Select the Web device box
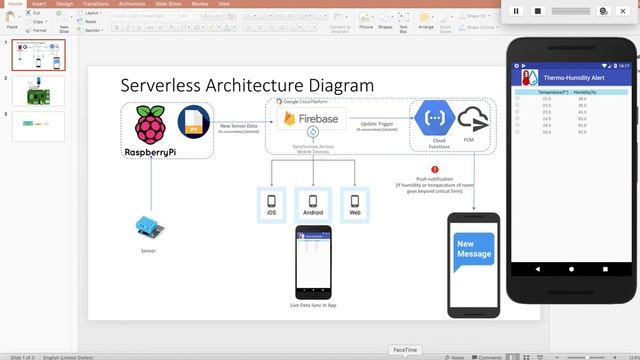The image size is (640, 360). (355, 205)
